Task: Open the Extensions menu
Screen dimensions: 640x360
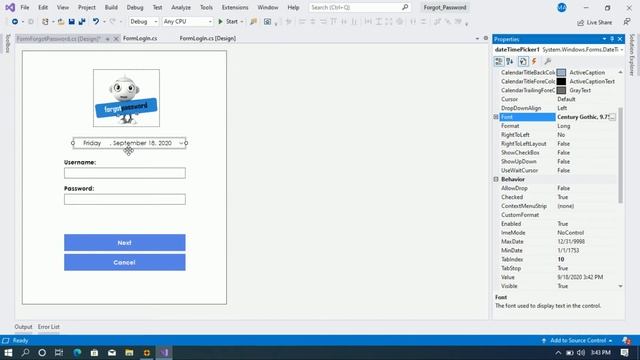Action: coord(235,7)
